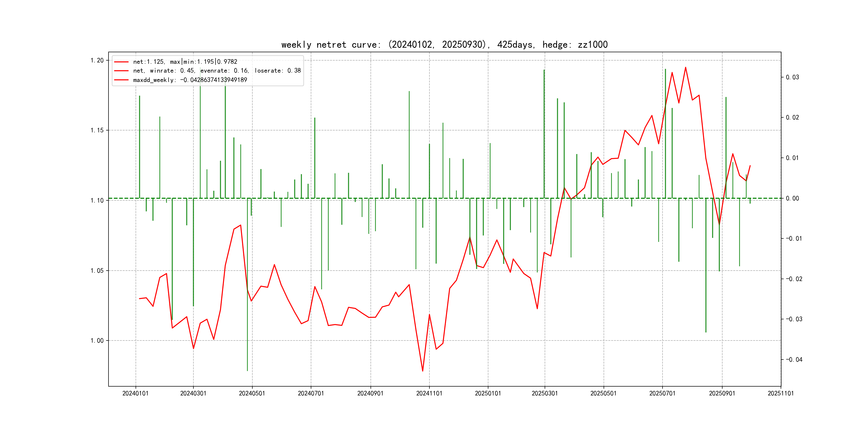Select the 20250301 x-axis date label

(545, 393)
